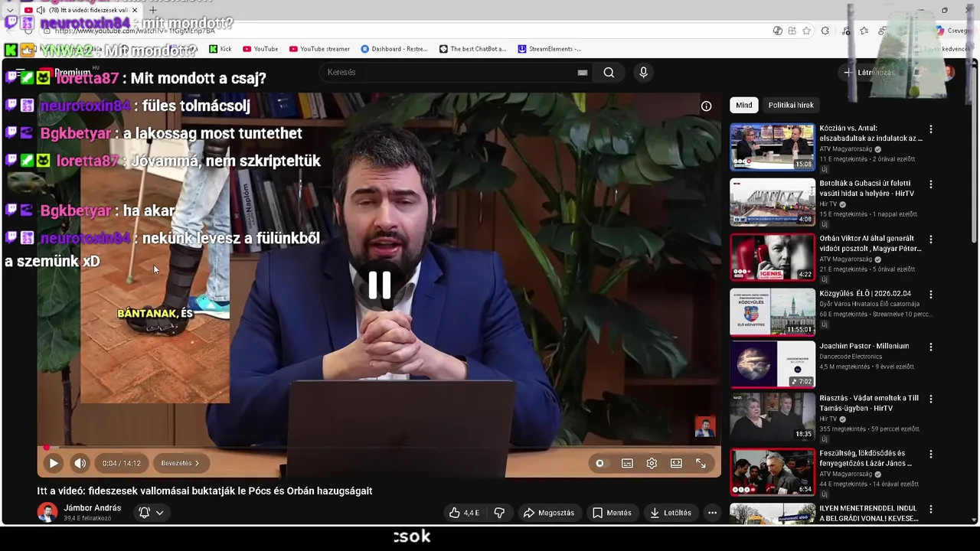The height and width of the screenshot is (551, 980).
Task: Click the large pause overlay icon
Action: click(x=380, y=285)
